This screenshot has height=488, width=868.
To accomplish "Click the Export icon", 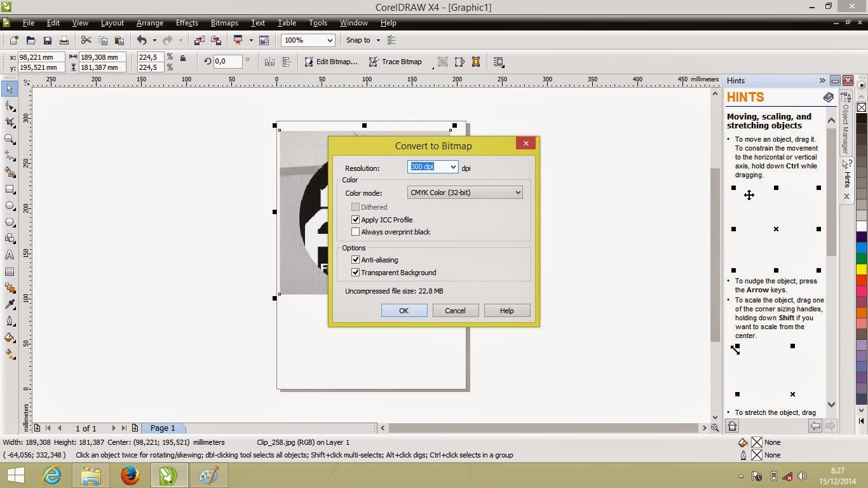I will click(x=215, y=40).
